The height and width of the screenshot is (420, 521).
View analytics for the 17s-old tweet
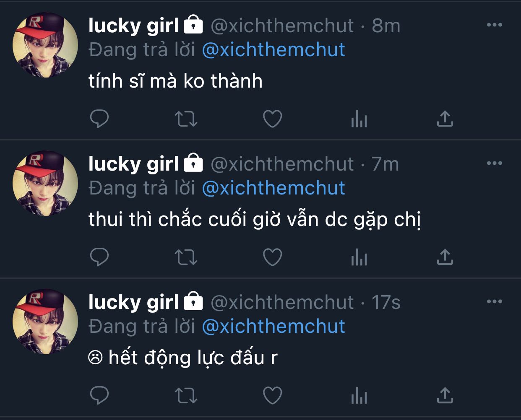pyautogui.click(x=359, y=395)
